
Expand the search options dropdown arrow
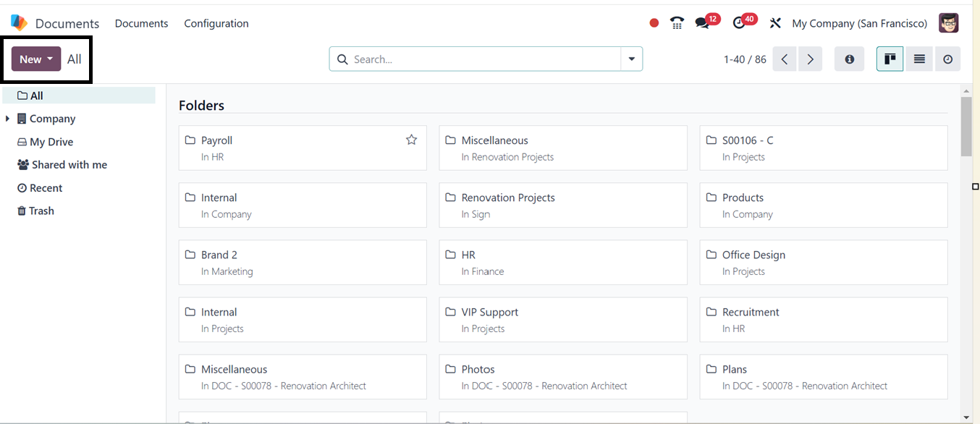(632, 59)
